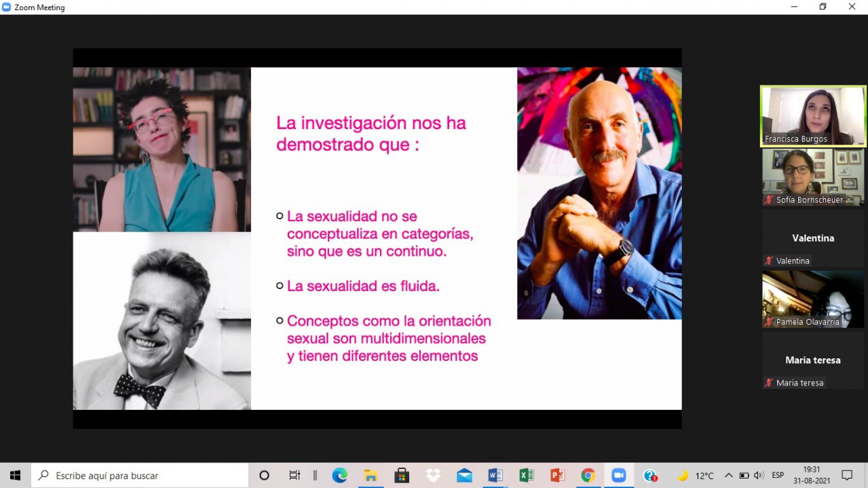Click muted microphone icon beside Pamela Olavarria
This screenshot has width=868, height=488.
pyautogui.click(x=769, y=322)
